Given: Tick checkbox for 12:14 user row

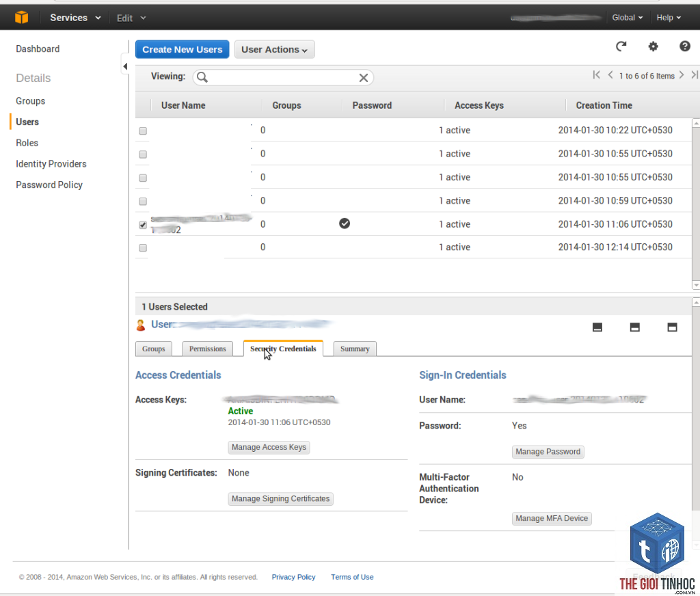Looking at the screenshot, I should tap(143, 248).
